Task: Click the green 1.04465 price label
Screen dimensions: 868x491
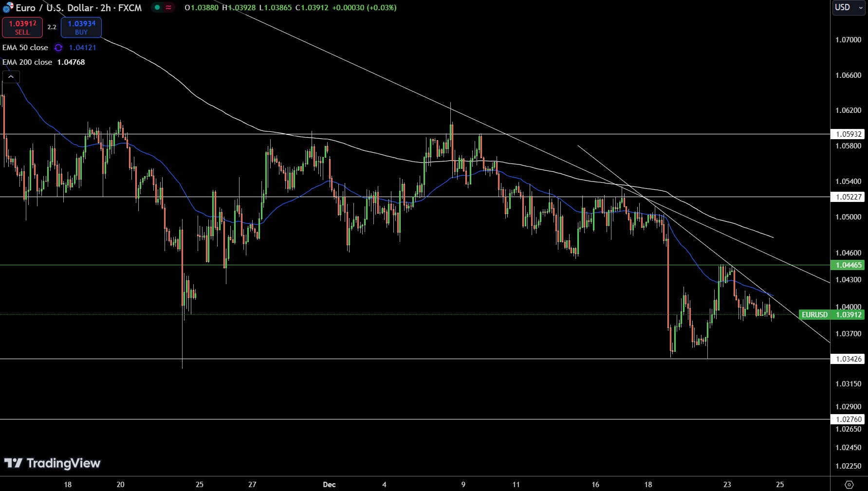Action: [848, 265]
